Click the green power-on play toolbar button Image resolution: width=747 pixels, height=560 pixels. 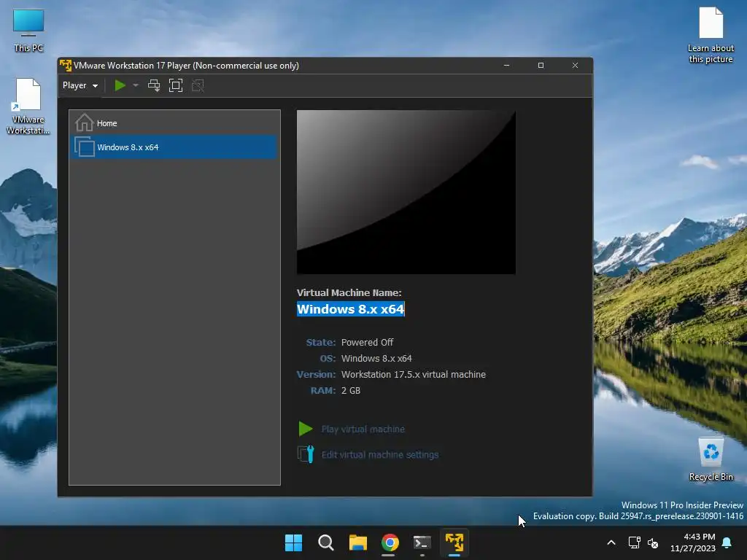[120, 86]
